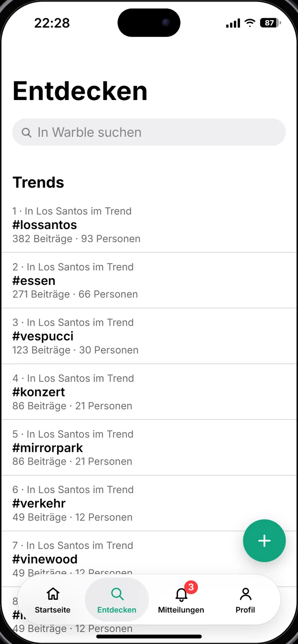
Task: Switch to the Startseite tab label
Action: point(53,610)
